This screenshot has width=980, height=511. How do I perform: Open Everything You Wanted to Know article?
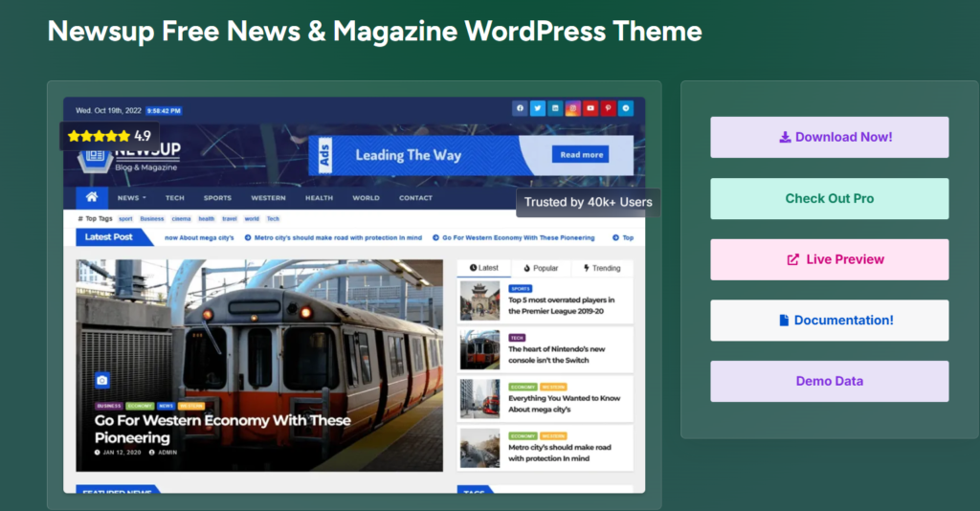coord(564,404)
